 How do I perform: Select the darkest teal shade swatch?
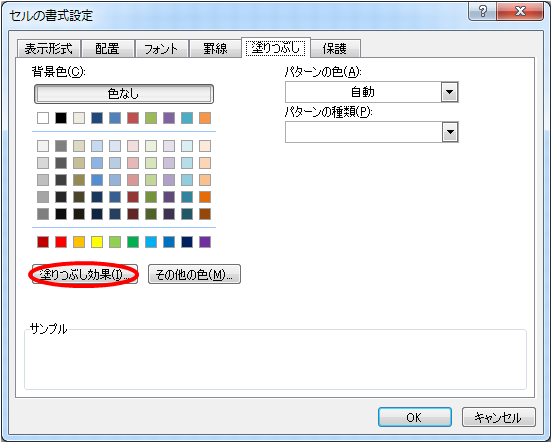tap(187, 214)
